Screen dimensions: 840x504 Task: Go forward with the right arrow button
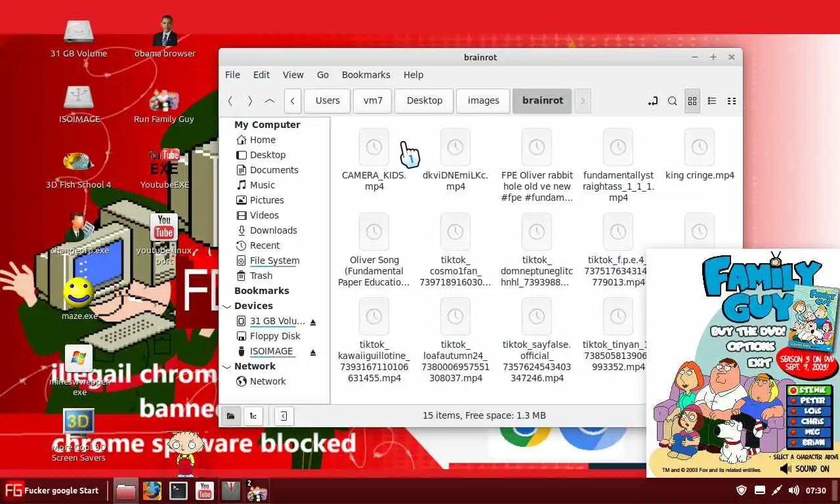pos(250,101)
